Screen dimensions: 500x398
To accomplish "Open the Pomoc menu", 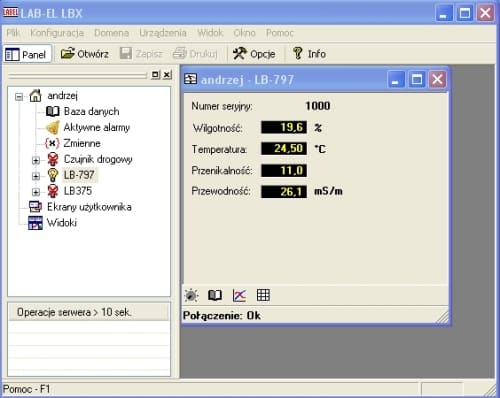I will [280, 33].
